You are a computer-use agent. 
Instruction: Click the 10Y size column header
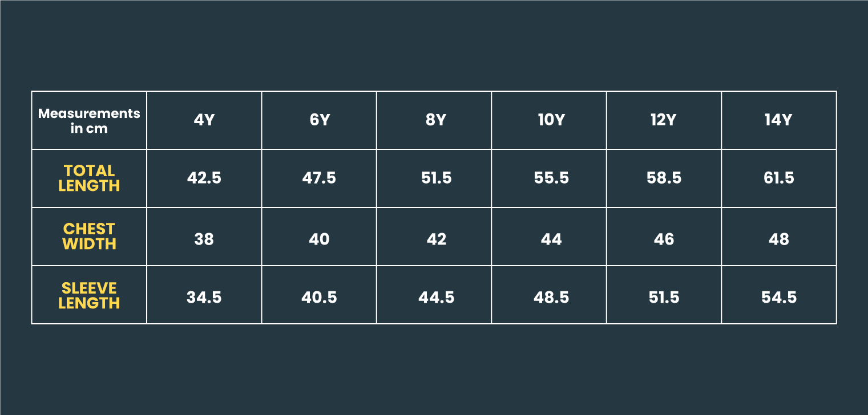click(x=551, y=120)
